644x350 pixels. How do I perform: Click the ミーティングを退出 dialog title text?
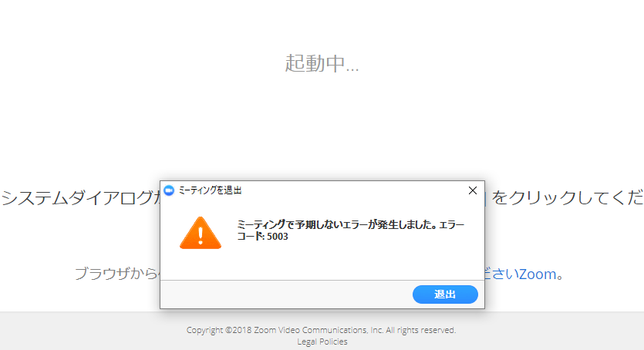click(210, 190)
